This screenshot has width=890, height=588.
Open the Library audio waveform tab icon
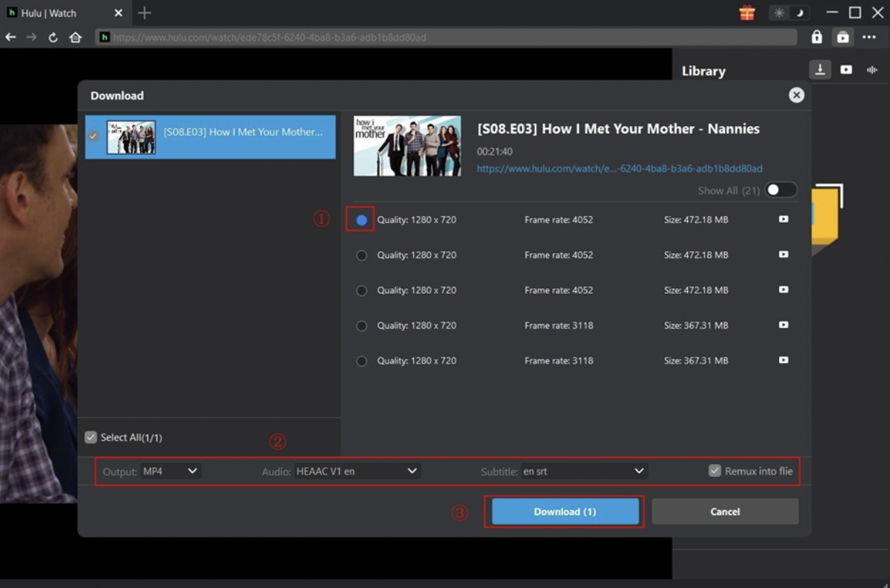click(871, 70)
